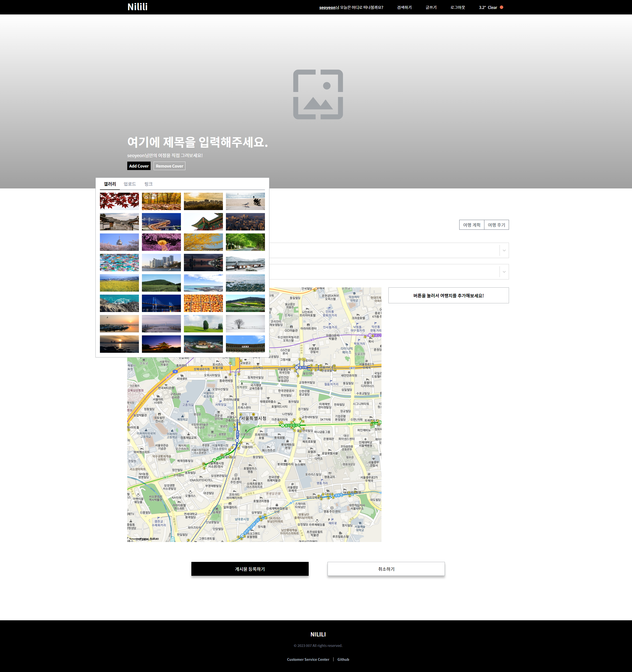This screenshot has width=632, height=672.
Task: Open the Github footer link
Action: coord(343,659)
